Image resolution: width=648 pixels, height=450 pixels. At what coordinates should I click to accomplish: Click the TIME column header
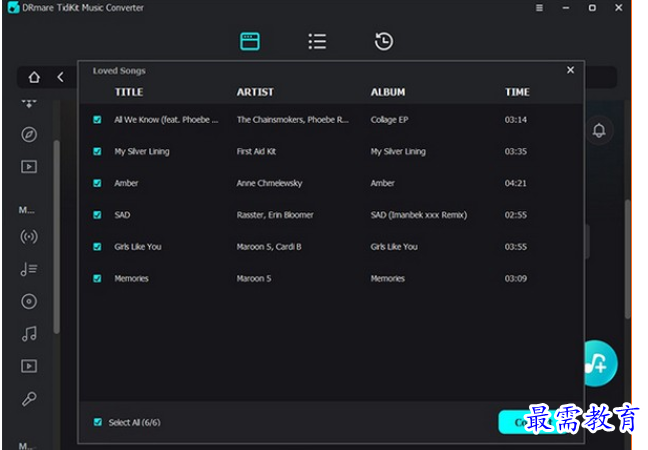pos(517,92)
